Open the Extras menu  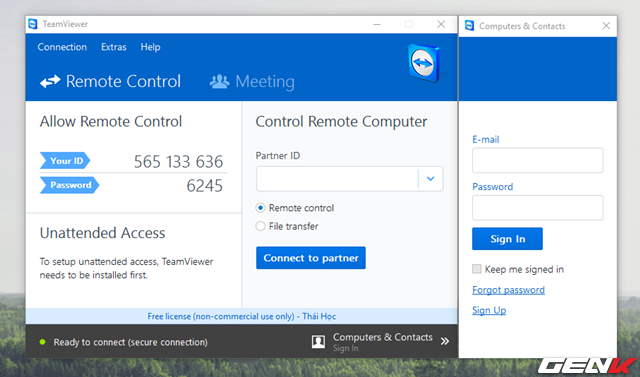(x=114, y=47)
